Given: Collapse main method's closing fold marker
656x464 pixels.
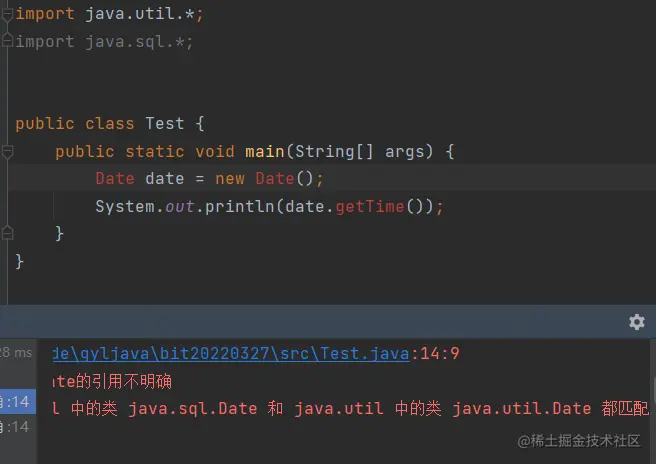Looking at the screenshot, I should (x=7, y=233).
